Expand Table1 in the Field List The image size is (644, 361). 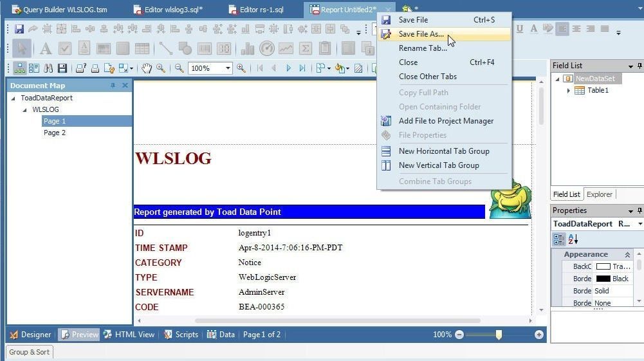point(569,90)
